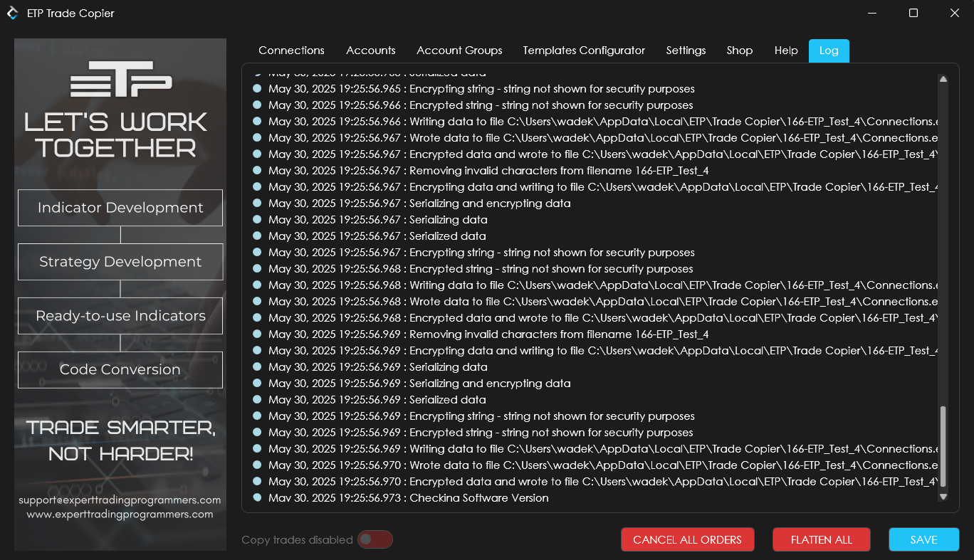The width and height of the screenshot is (974, 560).
Task: Click the log vertical scrollbar thumb
Action: click(x=943, y=446)
